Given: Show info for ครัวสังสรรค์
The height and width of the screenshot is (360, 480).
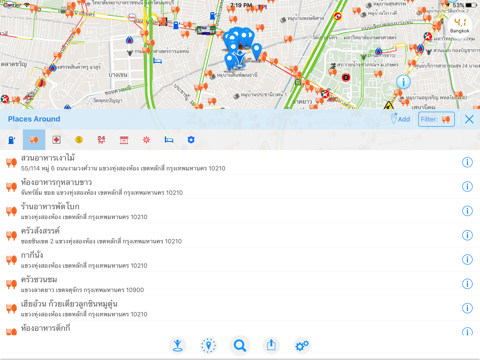Looking at the screenshot, I should [x=467, y=235].
